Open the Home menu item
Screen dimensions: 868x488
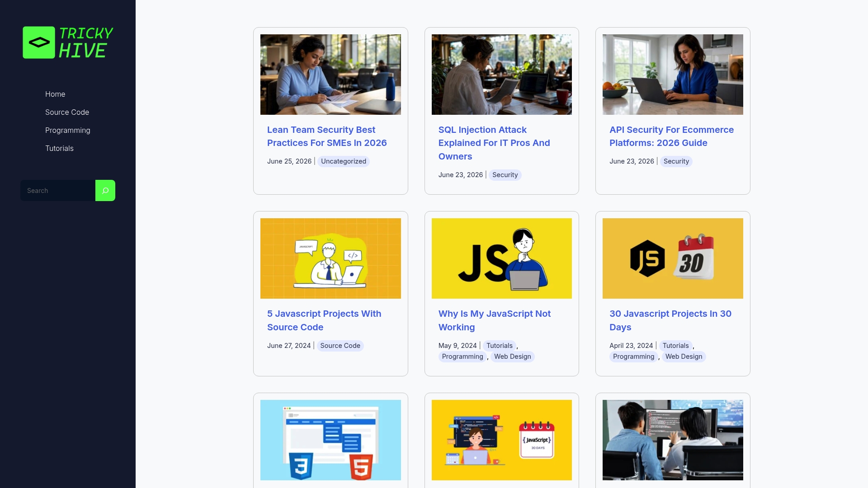pyautogui.click(x=55, y=94)
